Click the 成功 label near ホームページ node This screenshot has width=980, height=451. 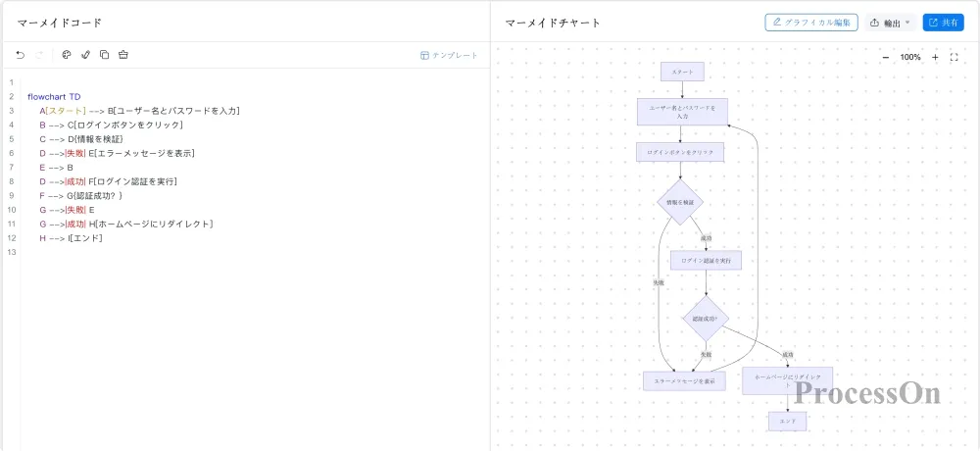coord(787,355)
